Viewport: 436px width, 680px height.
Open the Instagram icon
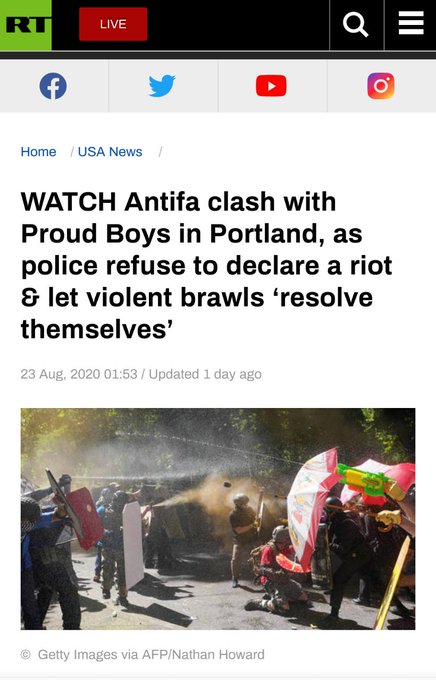tap(381, 86)
